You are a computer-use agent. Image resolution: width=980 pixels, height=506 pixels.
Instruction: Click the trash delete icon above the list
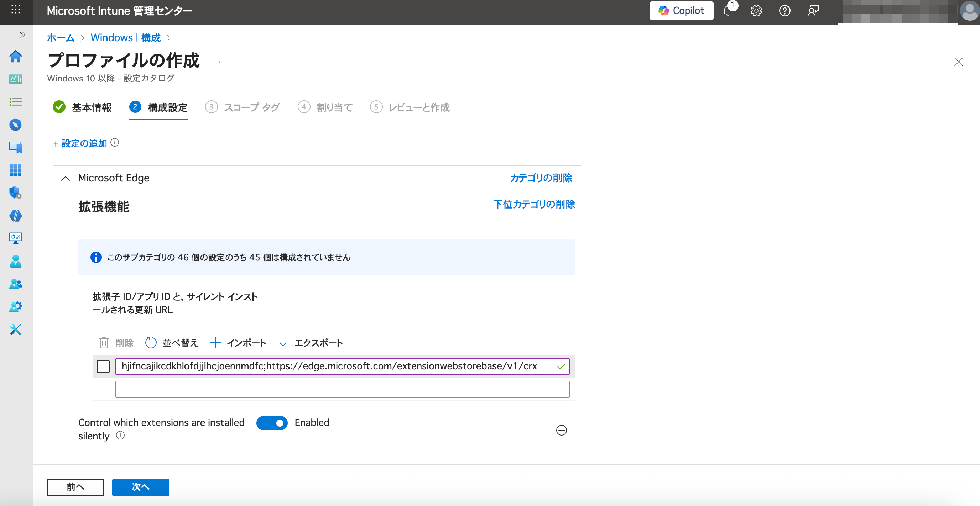(104, 343)
